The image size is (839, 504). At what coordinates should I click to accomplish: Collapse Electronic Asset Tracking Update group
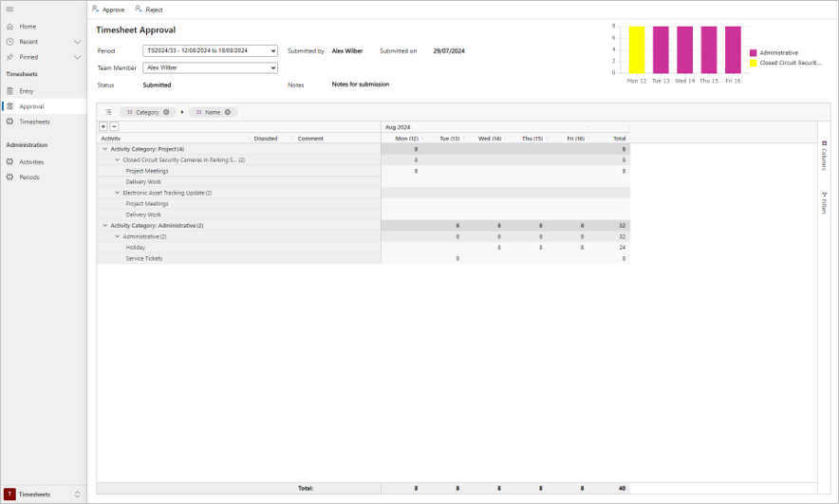pos(117,193)
